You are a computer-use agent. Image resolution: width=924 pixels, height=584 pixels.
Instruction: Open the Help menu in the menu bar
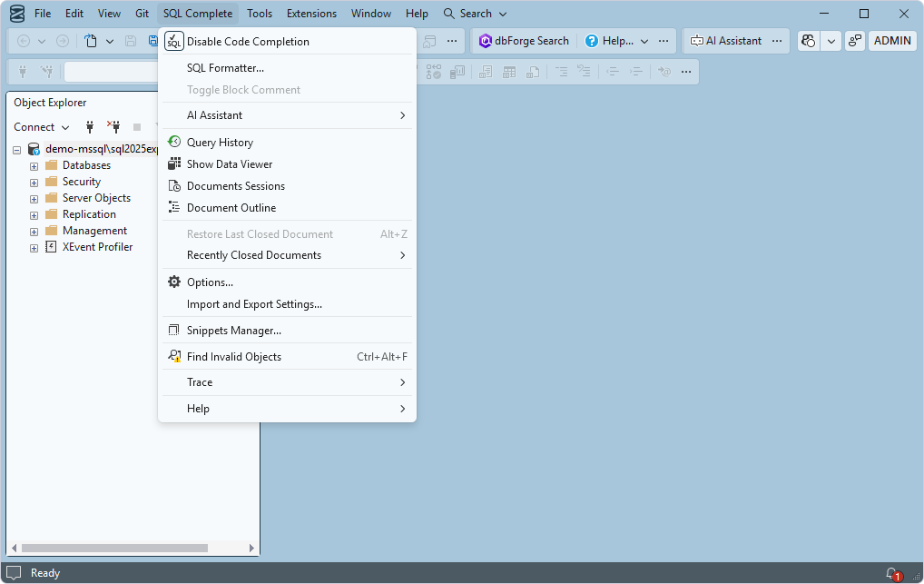[417, 13]
